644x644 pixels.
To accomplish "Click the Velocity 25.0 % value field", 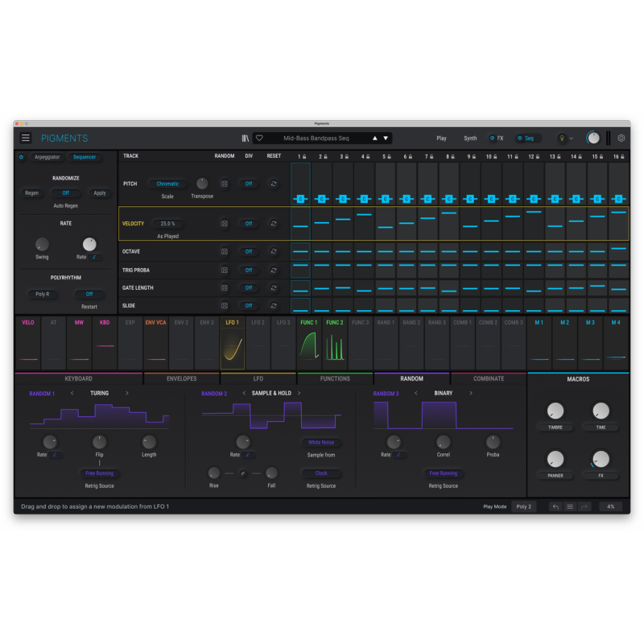I will click(167, 224).
